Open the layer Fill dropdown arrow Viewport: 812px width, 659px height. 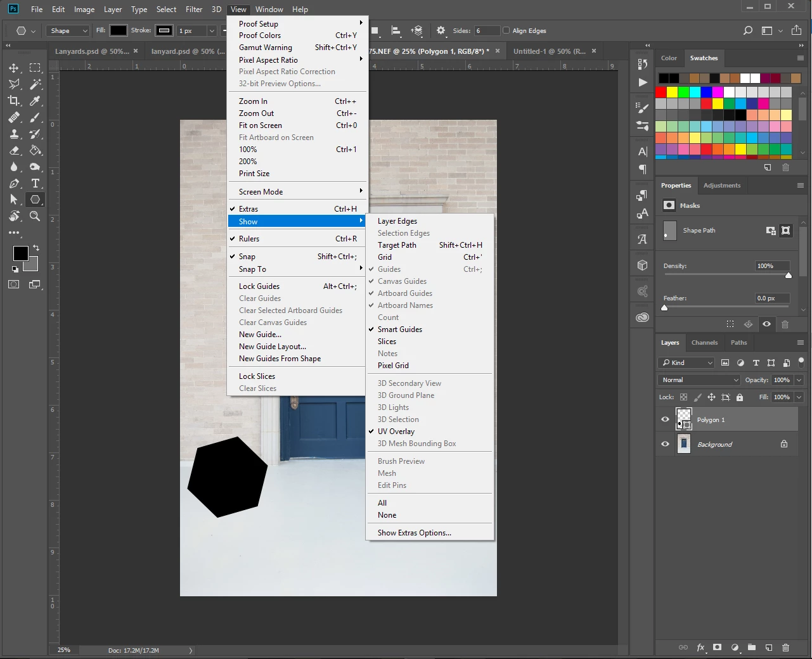click(x=799, y=397)
